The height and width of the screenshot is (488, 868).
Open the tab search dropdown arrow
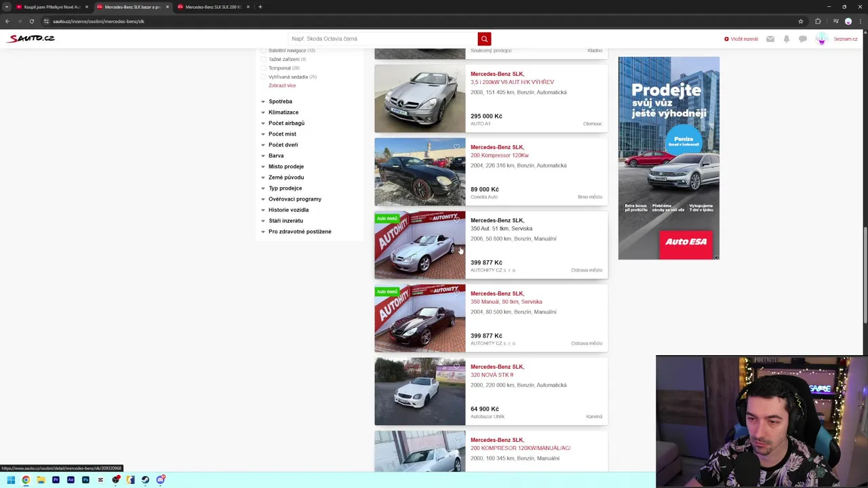[x=7, y=7]
